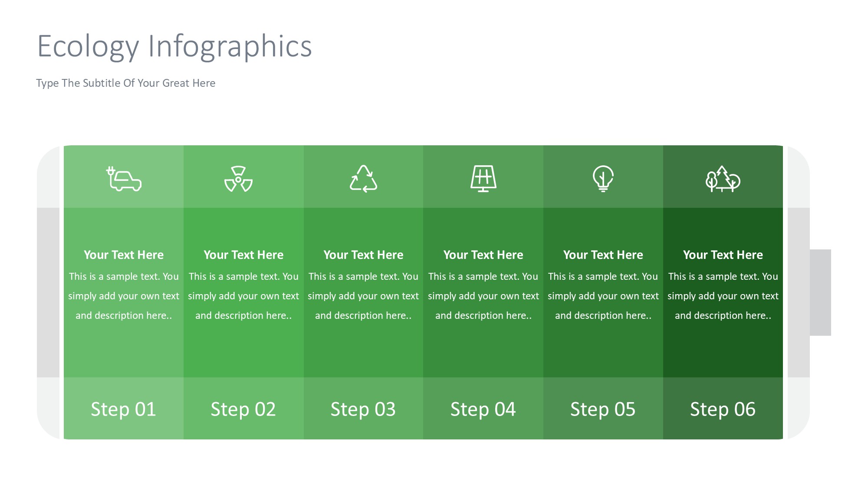Image resolution: width=868 pixels, height=488 pixels.
Task: Select the Step 04 label
Action: click(x=483, y=409)
